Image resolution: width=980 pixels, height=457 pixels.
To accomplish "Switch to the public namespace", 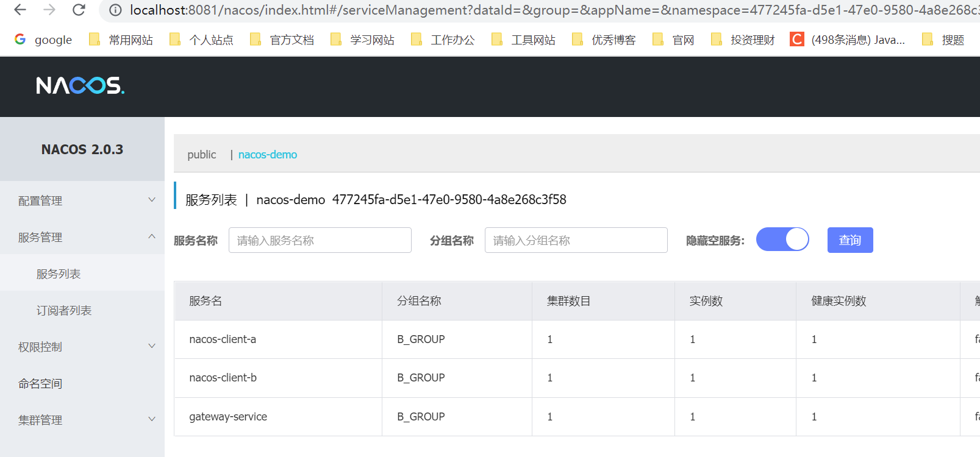I will pos(202,155).
